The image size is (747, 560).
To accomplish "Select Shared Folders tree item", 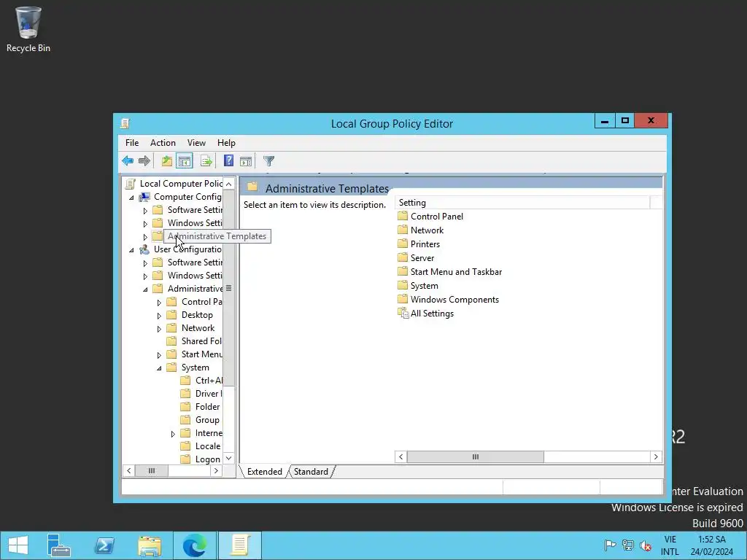I will tap(194, 341).
